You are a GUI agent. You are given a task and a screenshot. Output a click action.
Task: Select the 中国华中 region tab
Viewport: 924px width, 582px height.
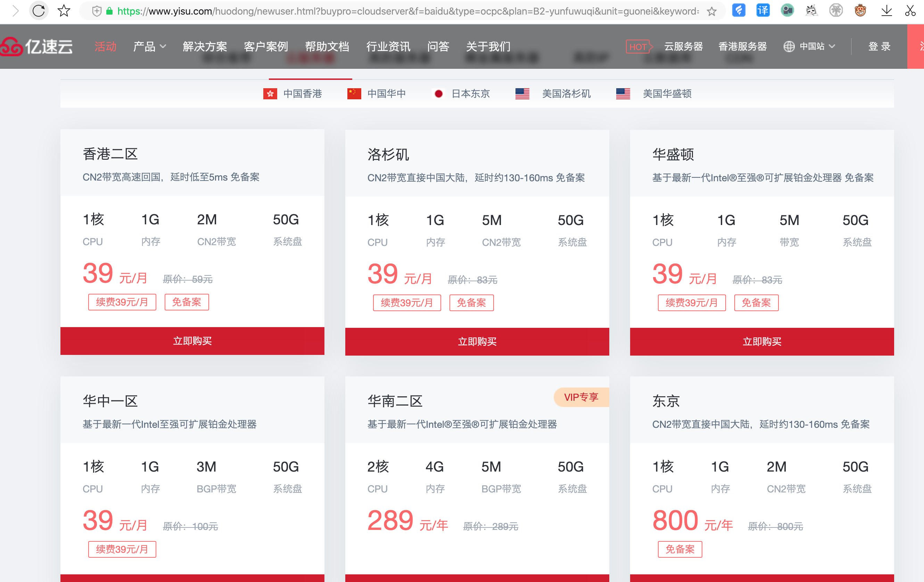[377, 94]
